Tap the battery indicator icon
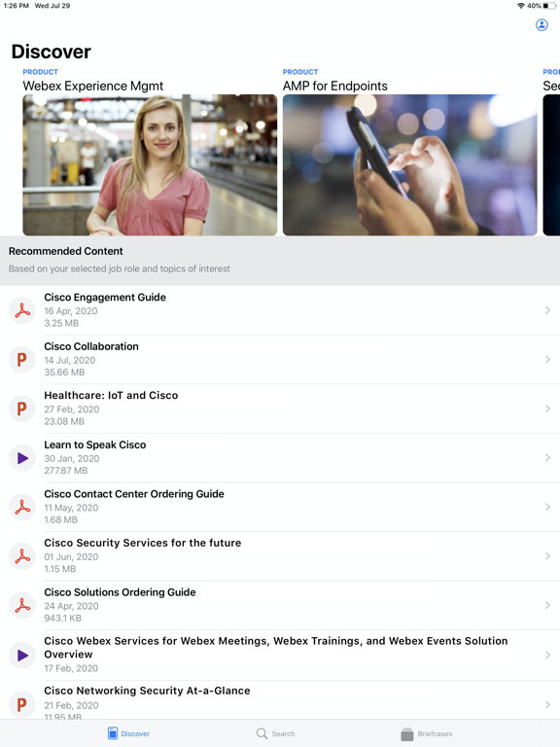The image size is (560, 747). [549, 6]
